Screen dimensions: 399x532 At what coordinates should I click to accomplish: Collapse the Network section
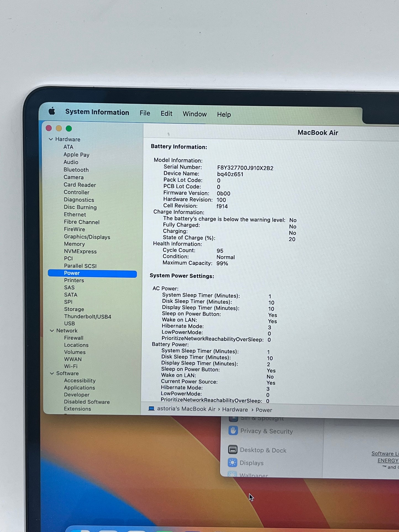(x=52, y=330)
